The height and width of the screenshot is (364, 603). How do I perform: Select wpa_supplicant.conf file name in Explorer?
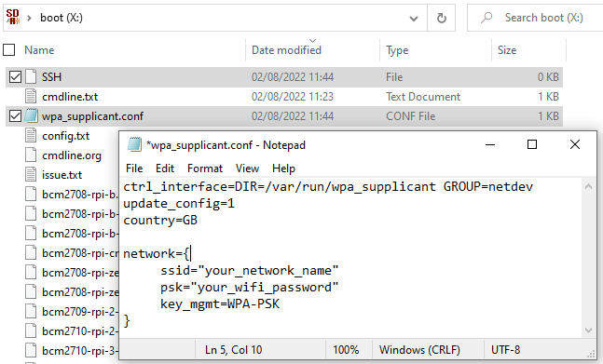point(92,116)
